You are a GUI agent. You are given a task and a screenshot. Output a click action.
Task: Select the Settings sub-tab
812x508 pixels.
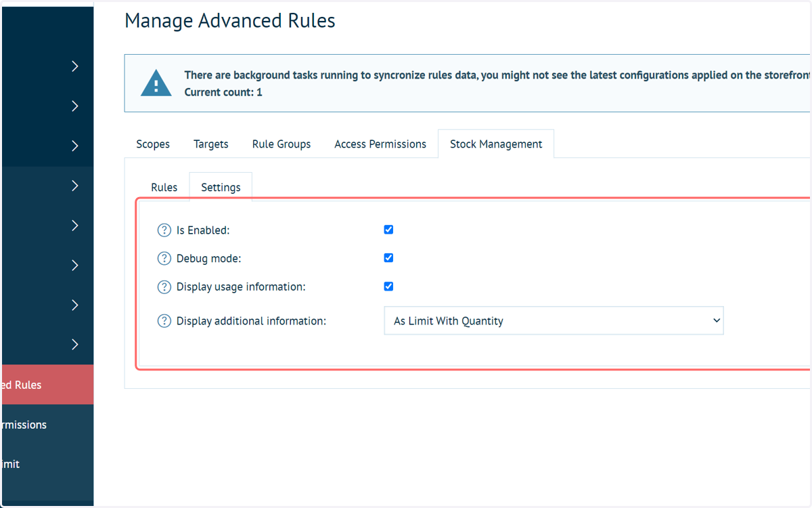(x=221, y=188)
